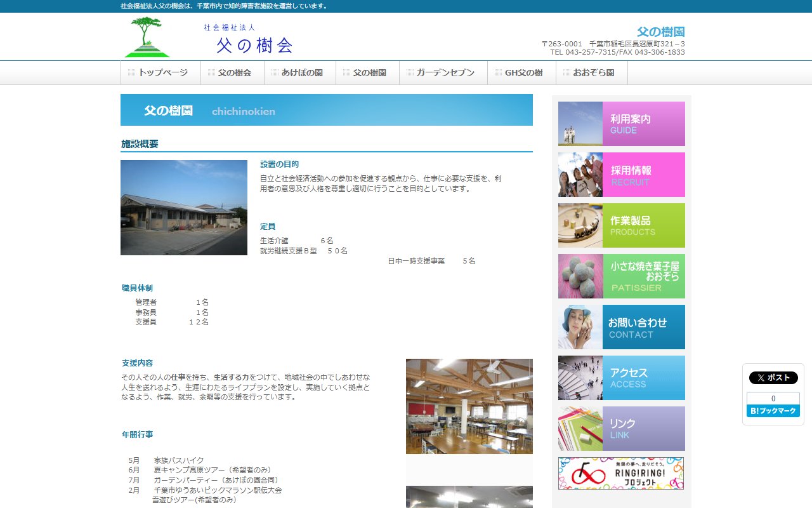Image resolution: width=812 pixels, height=508 pixels.
Task: Open 作業製品 PRODUCTS sidebar banner
Action: (x=622, y=225)
